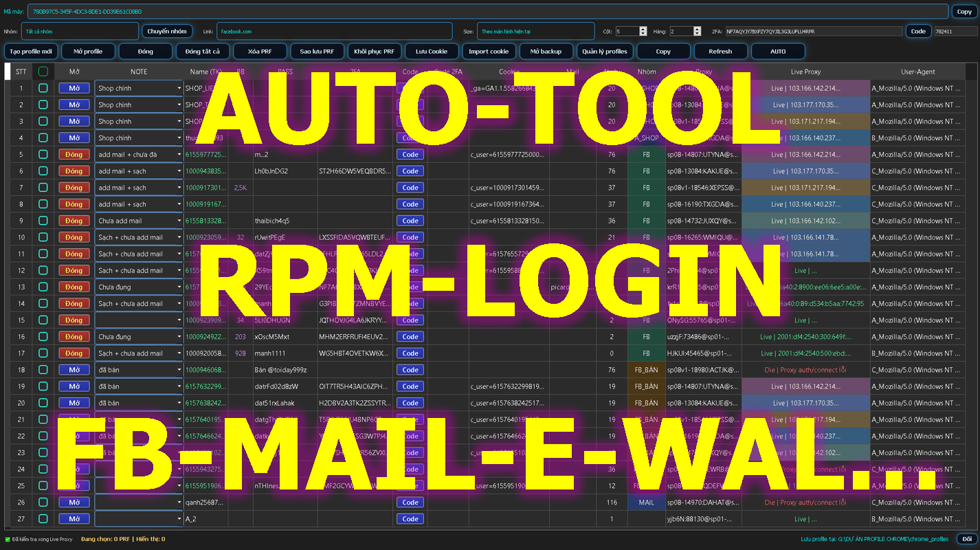Click the Live Proxy column header
Viewport: 980px width, 550px height.
[x=805, y=71]
